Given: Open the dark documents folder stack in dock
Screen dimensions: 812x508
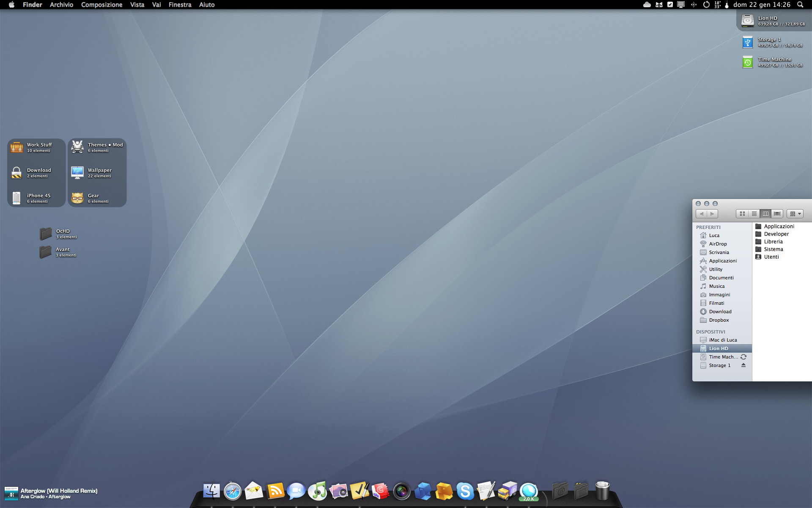Looking at the screenshot, I should [x=581, y=491].
